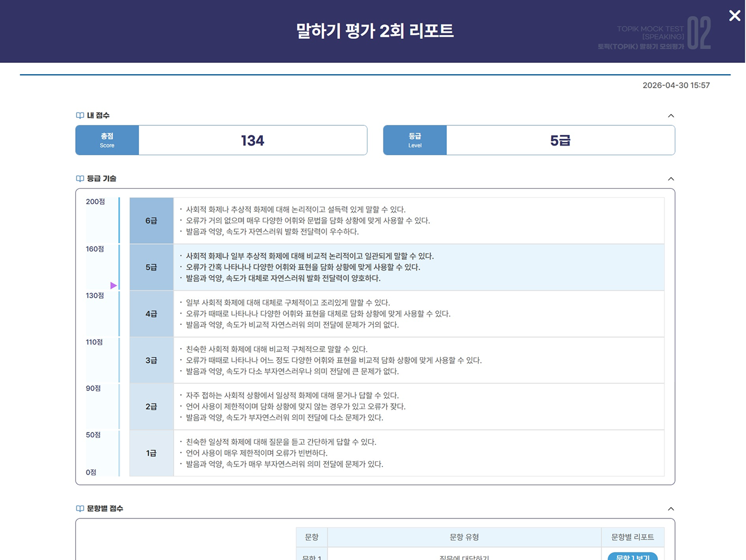Click the book icon beside 내 점수
This screenshot has width=746, height=560.
click(x=80, y=115)
